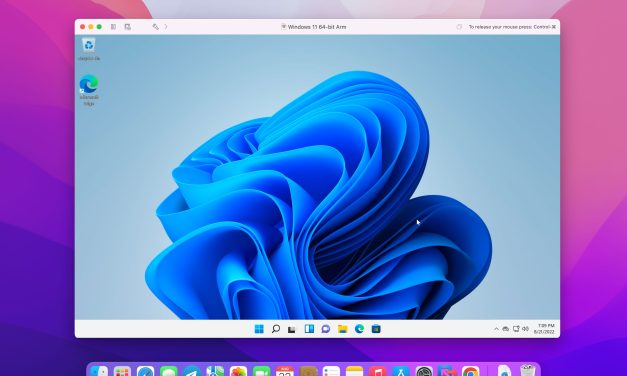
Task: Enter full screen with the green button
Action: pos(99,27)
